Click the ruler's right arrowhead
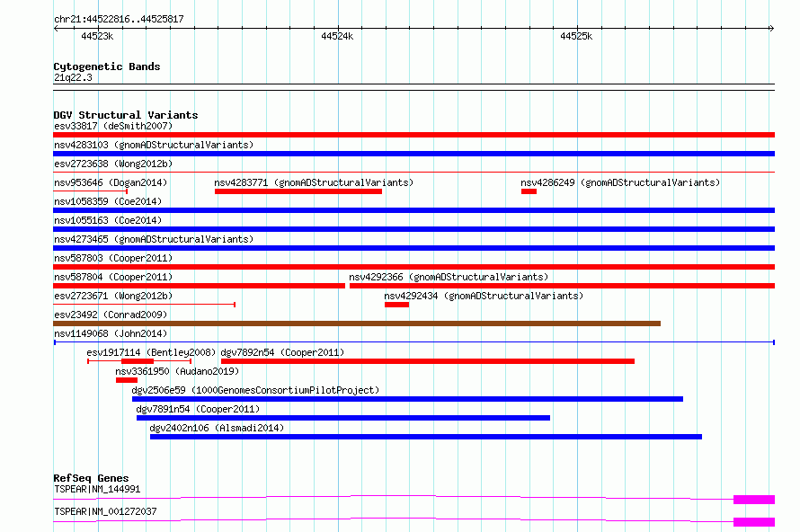The image size is (800, 532). [x=771, y=29]
